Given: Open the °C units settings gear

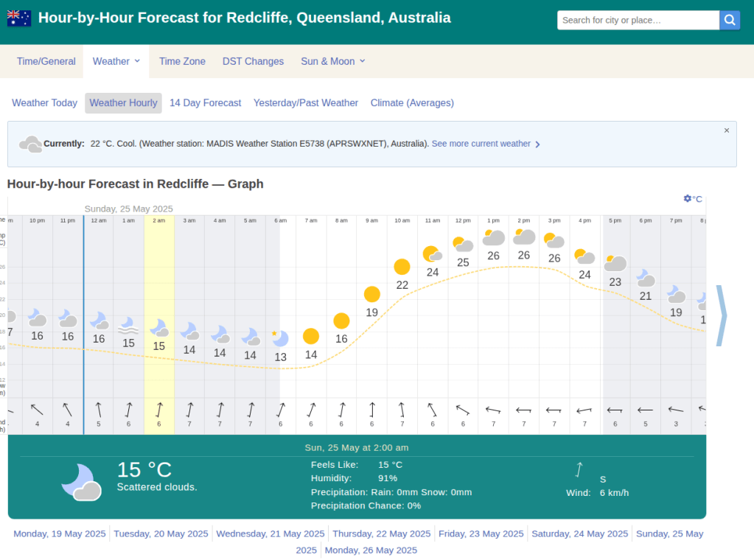Looking at the screenshot, I should (692, 199).
